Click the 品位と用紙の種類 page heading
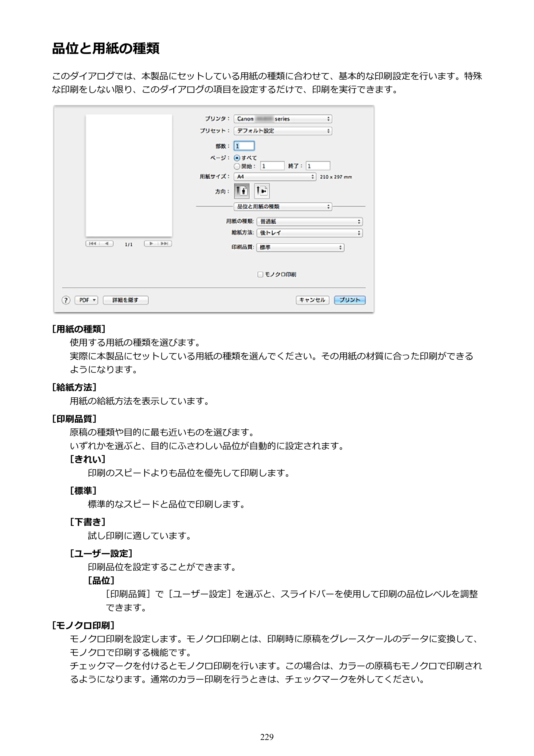534x756 pixels. [x=106, y=48]
